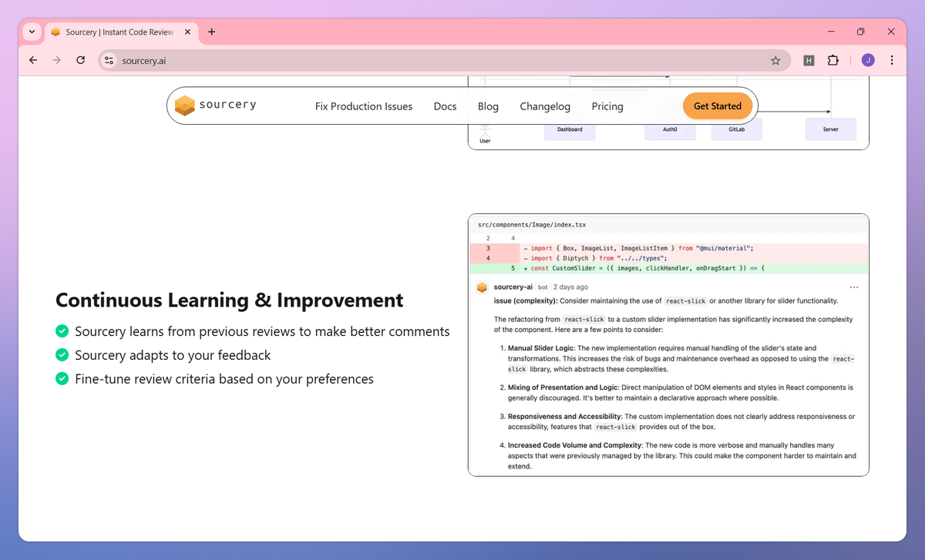Click the Sourcery hexagon logo
Screen dimensions: 925x560
pyautogui.click(x=185, y=106)
